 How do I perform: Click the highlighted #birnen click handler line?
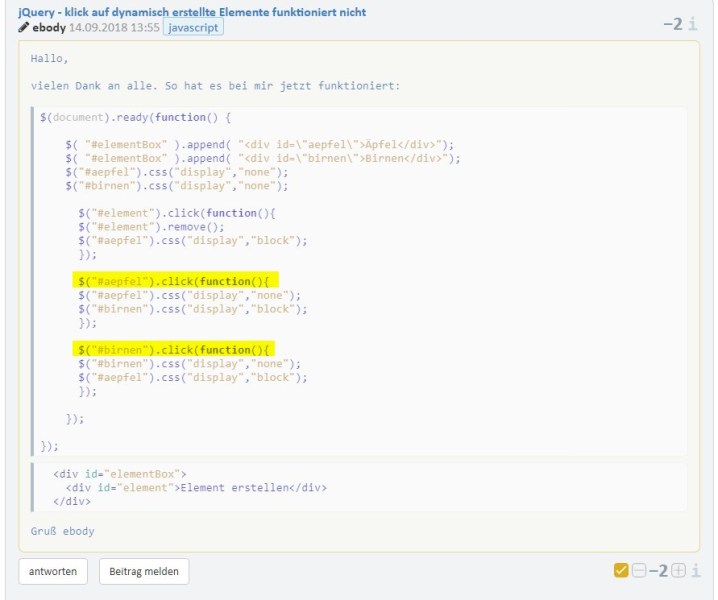[176, 350]
